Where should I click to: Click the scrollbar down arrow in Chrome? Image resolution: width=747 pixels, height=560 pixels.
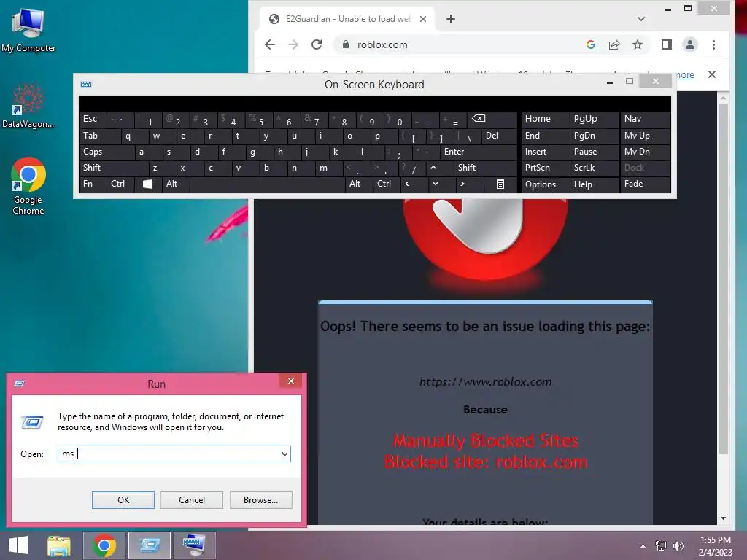[723, 518]
